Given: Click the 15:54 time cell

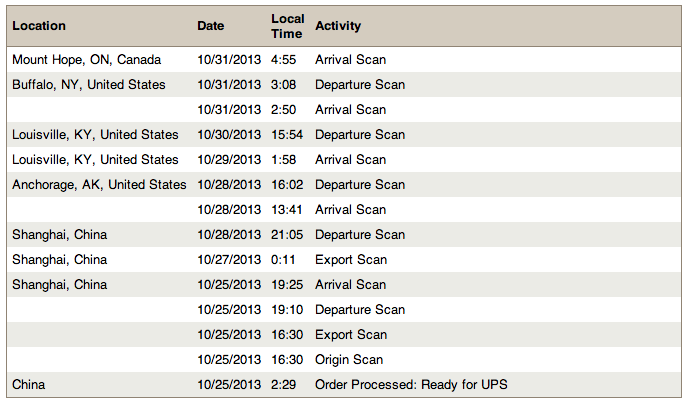Looking at the screenshot, I should tap(288, 135).
